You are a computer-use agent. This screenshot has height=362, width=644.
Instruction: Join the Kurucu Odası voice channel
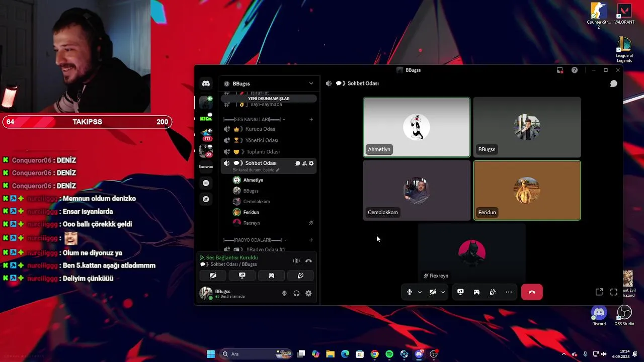(269, 129)
